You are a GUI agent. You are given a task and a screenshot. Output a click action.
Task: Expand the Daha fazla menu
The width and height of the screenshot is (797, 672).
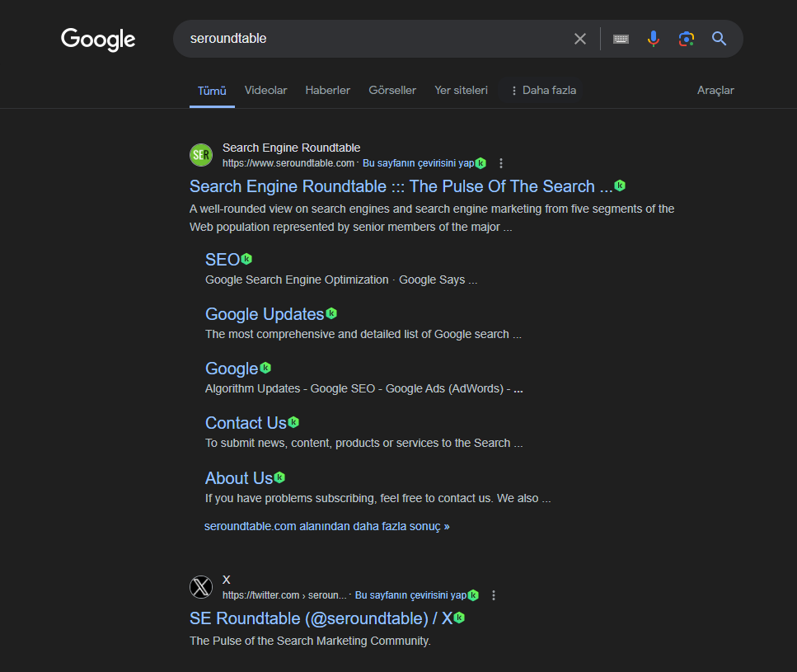coord(543,91)
